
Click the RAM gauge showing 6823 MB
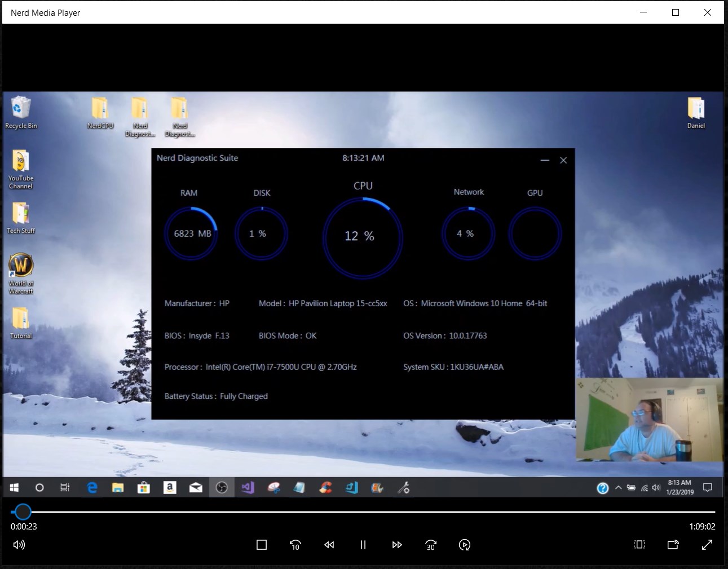coord(191,233)
